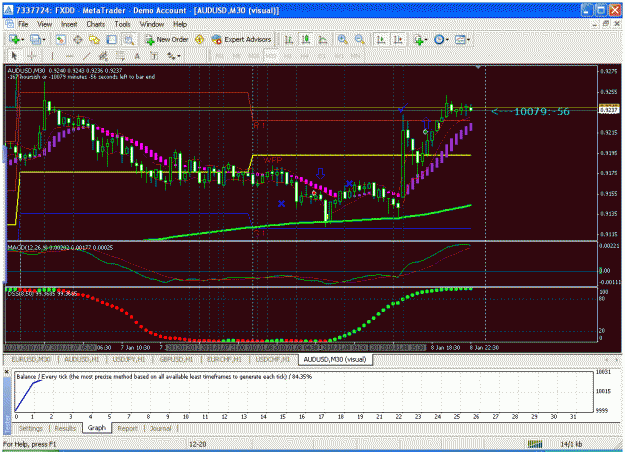Switch to the USDJPY,H1 chart tab
Viewport: 625px width, 452px height.
[x=128, y=359]
